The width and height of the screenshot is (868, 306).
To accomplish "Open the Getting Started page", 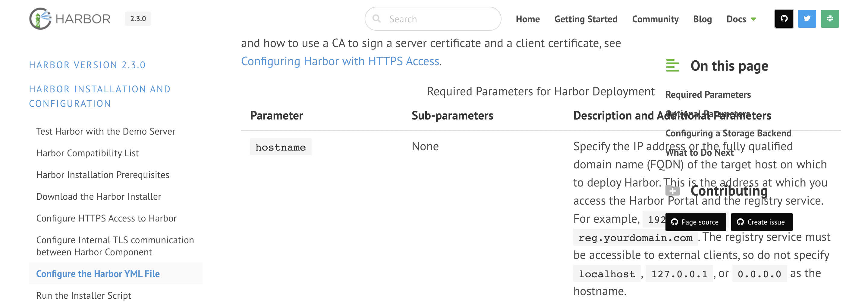I will (586, 19).
